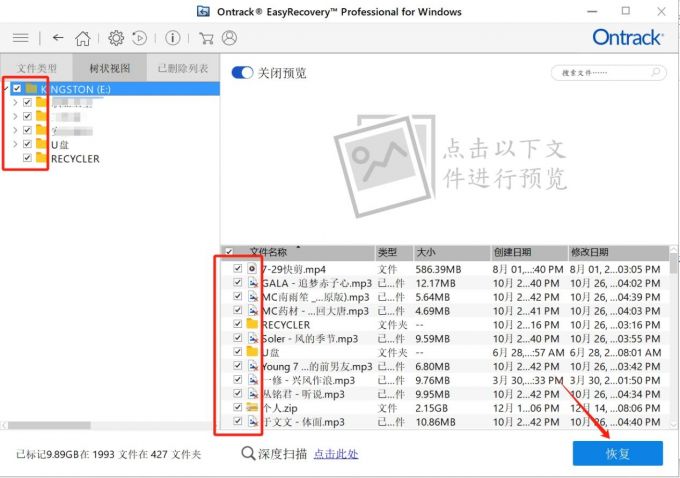Toggle select-all checkbox in file list header
Viewport: 680px width, 478px height.
pos(229,252)
